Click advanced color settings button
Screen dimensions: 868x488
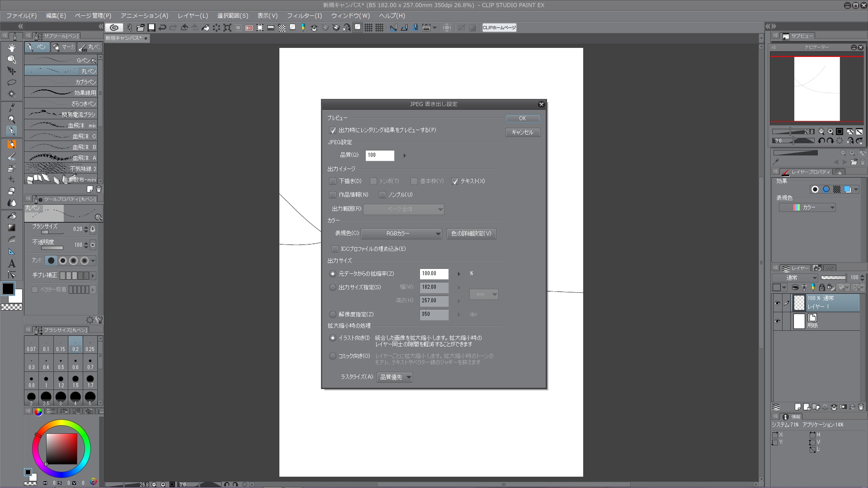[x=471, y=234]
